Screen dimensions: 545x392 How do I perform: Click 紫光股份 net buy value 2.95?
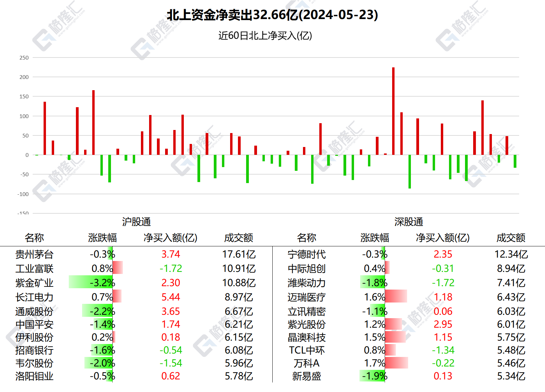[443, 324]
